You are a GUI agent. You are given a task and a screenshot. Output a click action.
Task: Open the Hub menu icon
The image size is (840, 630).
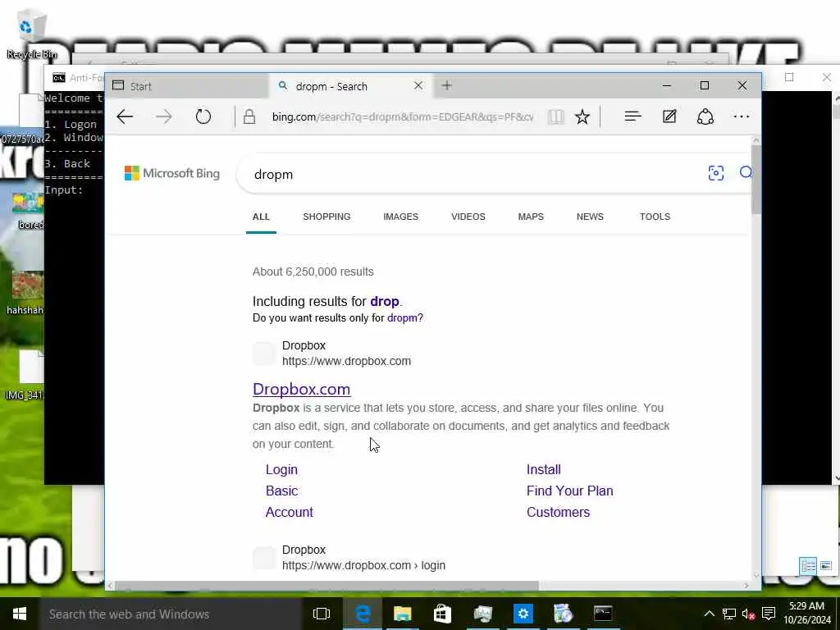(x=632, y=116)
